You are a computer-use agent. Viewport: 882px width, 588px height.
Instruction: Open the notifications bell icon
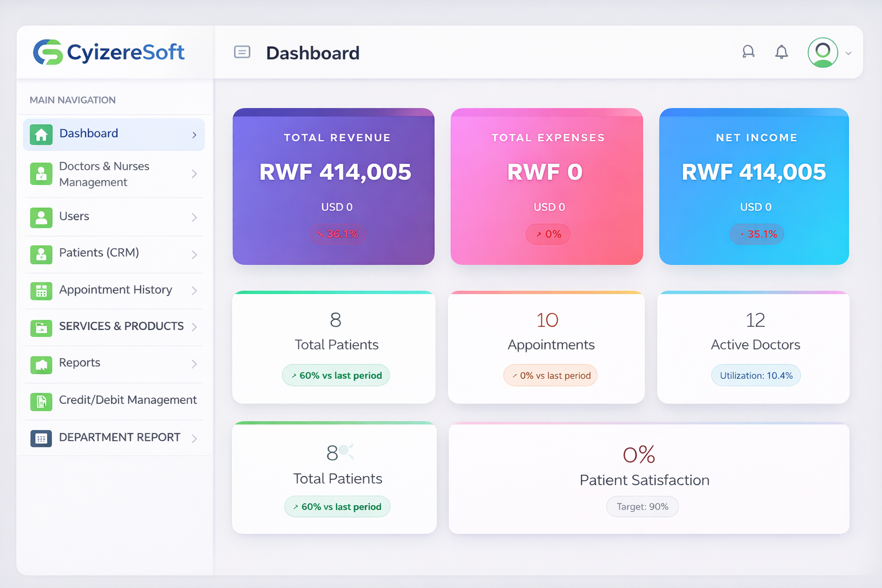[781, 52]
